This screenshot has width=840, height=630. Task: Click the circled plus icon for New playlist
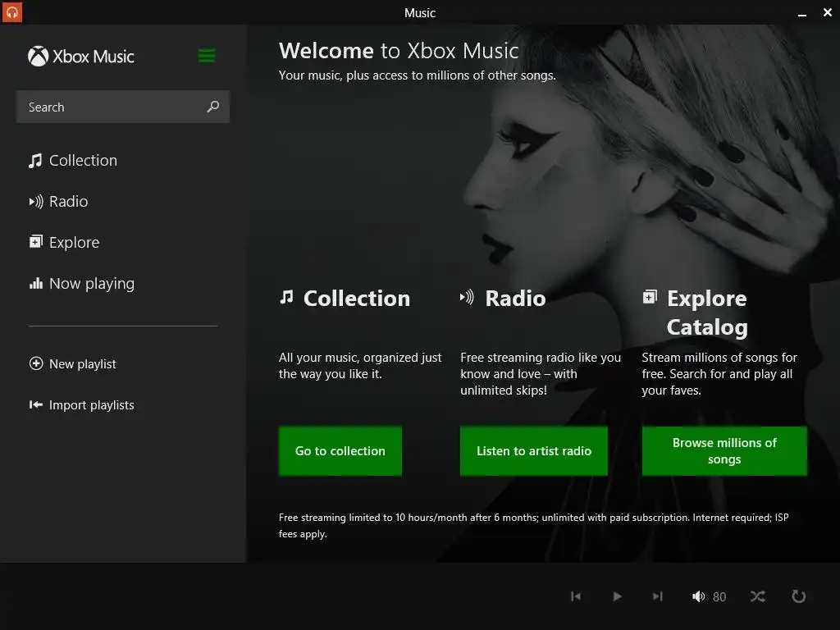click(x=36, y=363)
